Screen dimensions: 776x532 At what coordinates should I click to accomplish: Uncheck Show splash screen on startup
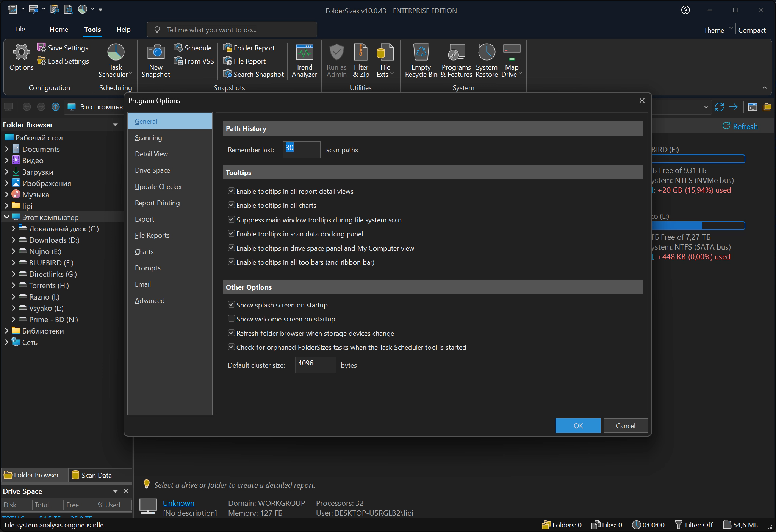(x=231, y=305)
